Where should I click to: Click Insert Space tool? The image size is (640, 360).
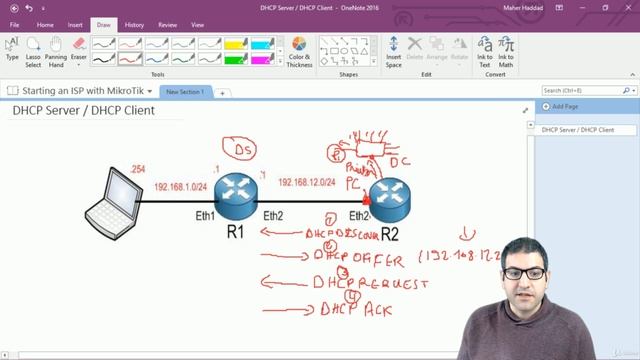[x=393, y=52]
